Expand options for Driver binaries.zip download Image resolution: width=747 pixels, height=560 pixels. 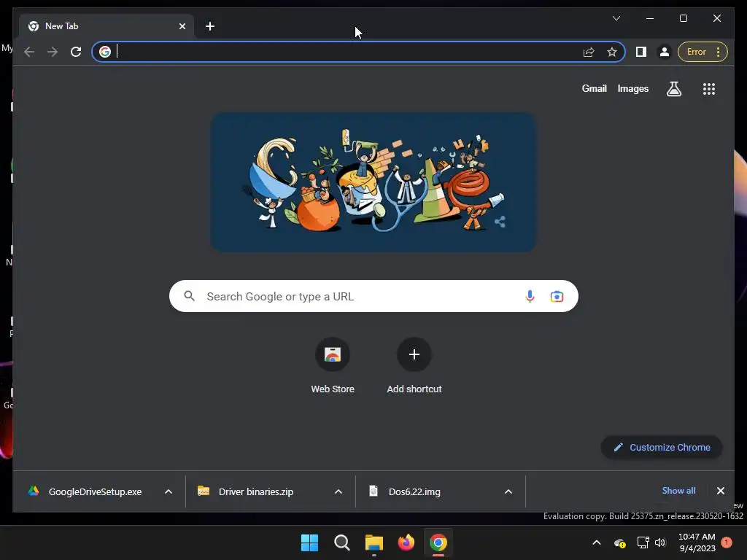(x=338, y=491)
